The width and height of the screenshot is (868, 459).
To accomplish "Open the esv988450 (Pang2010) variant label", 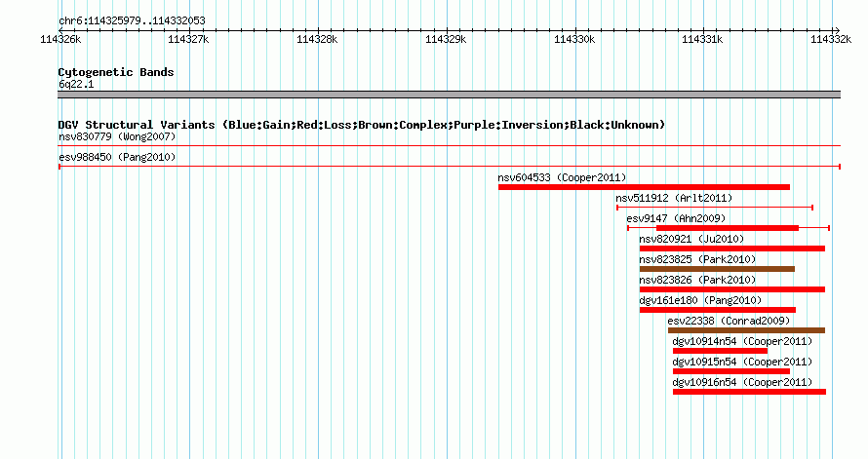I will pyautogui.click(x=117, y=157).
